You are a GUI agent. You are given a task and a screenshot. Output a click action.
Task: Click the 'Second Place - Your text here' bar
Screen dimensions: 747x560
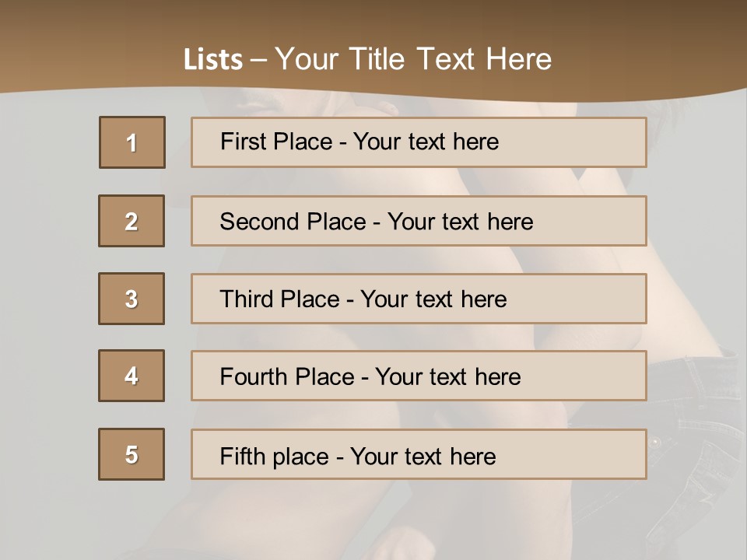click(x=419, y=221)
